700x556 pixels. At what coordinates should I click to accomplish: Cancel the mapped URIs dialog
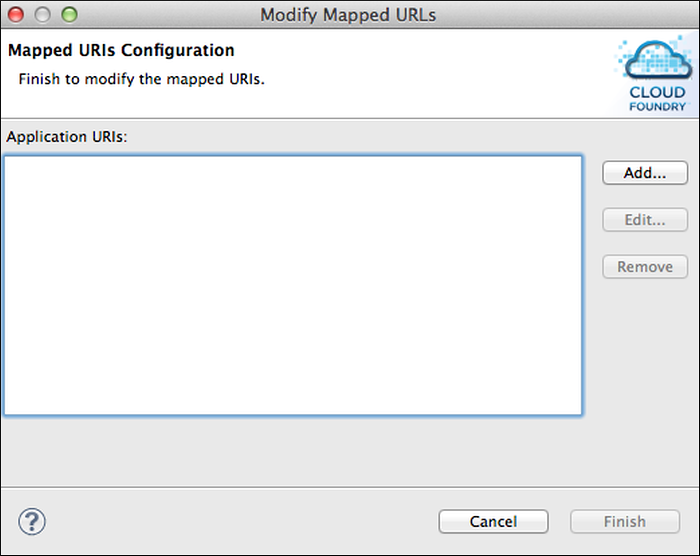coord(493,521)
